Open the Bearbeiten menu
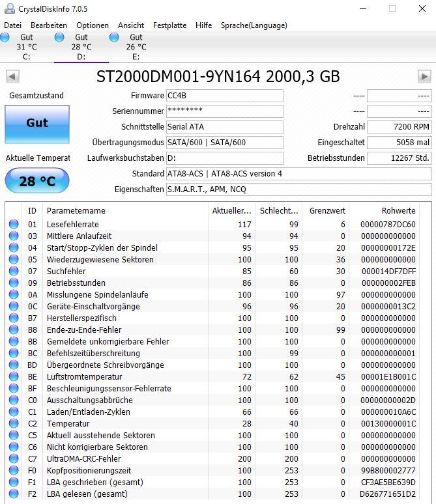This screenshot has height=504, width=436. point(49,25)
